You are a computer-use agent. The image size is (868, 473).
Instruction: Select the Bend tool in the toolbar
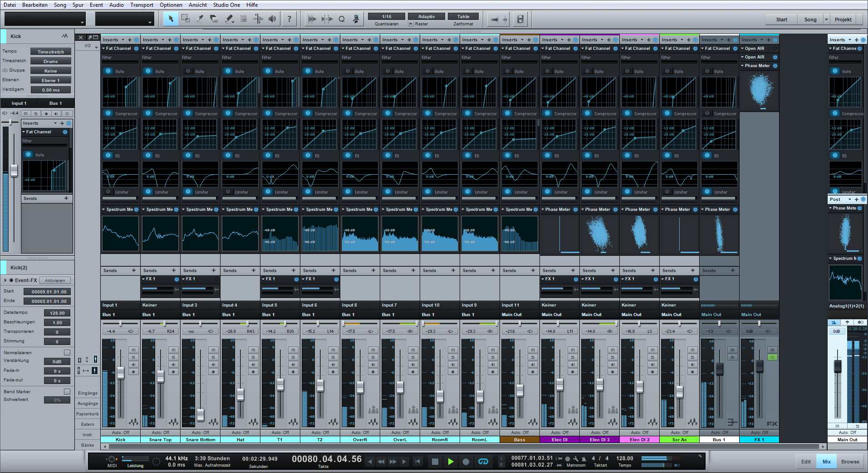[258, 19]
